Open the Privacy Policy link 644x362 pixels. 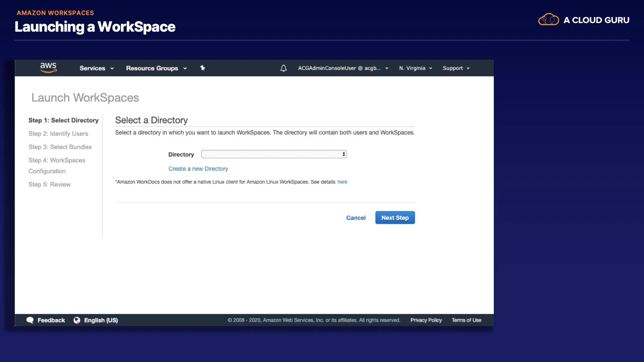[426, 320]
